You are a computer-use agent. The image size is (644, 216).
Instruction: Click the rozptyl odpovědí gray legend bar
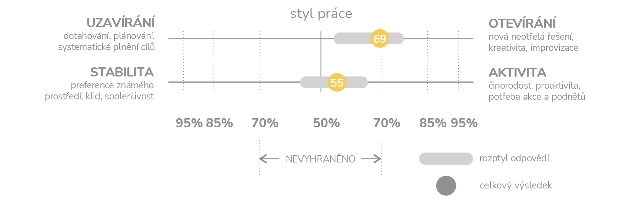[x=446, y=159]
